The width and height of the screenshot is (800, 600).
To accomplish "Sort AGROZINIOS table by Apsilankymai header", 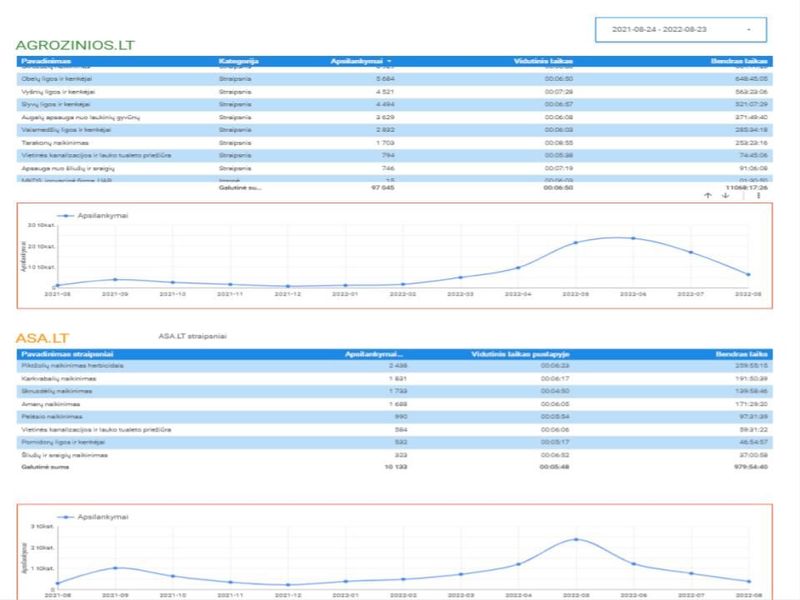I will (361, 61).
